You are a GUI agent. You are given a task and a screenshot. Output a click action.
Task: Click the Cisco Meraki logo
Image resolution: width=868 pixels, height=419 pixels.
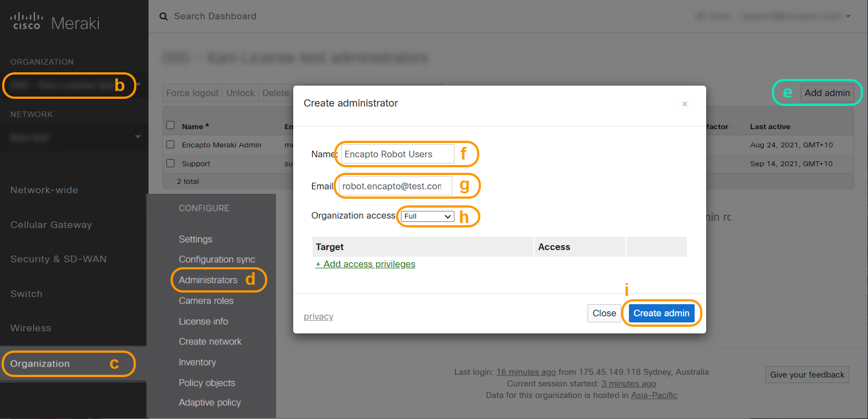coord(55,22)
